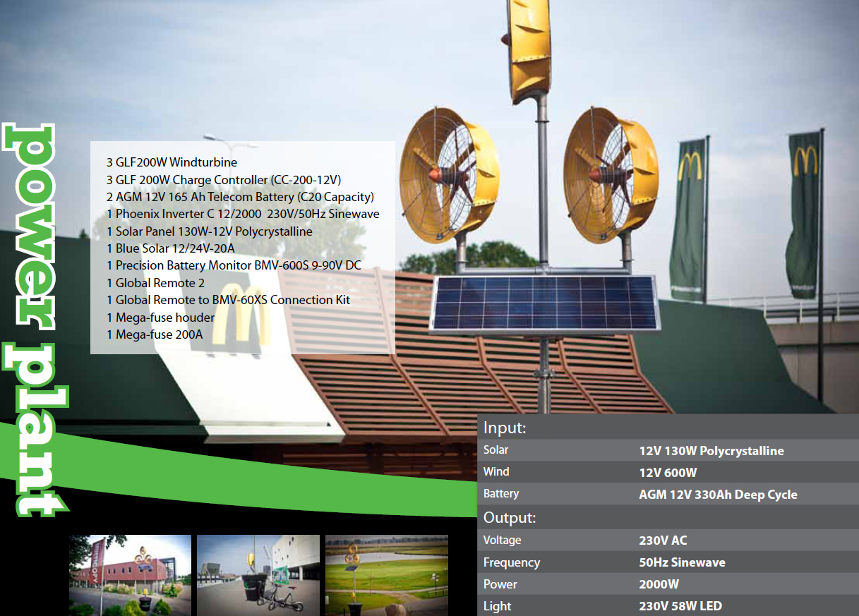Click the 'Wind' row label
859x616 pixels.
click(x=496, y=472)
